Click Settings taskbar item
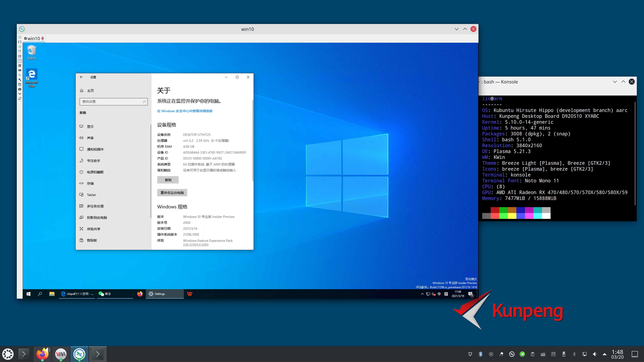The height and width of the screenshot is (362, 644). [165, 294]
